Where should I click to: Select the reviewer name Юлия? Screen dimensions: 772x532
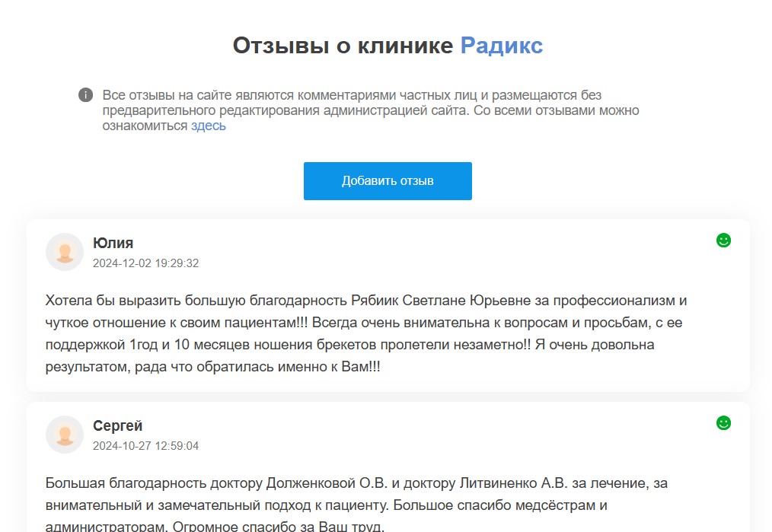click(113, 244)
